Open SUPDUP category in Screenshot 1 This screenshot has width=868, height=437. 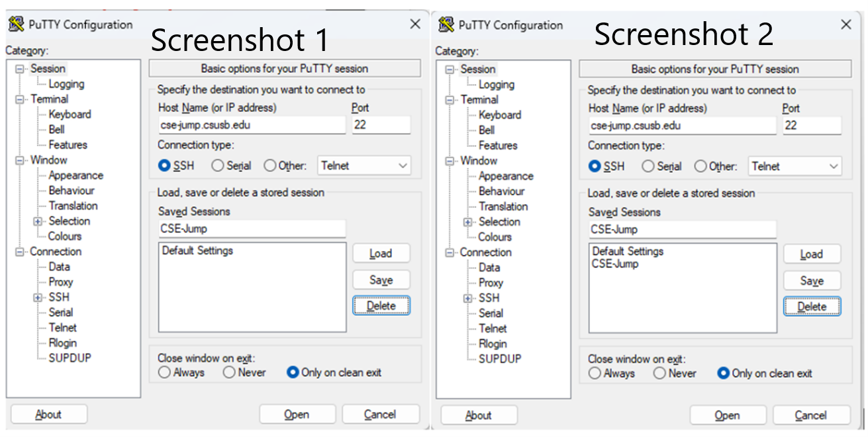(x=70, y=358)
